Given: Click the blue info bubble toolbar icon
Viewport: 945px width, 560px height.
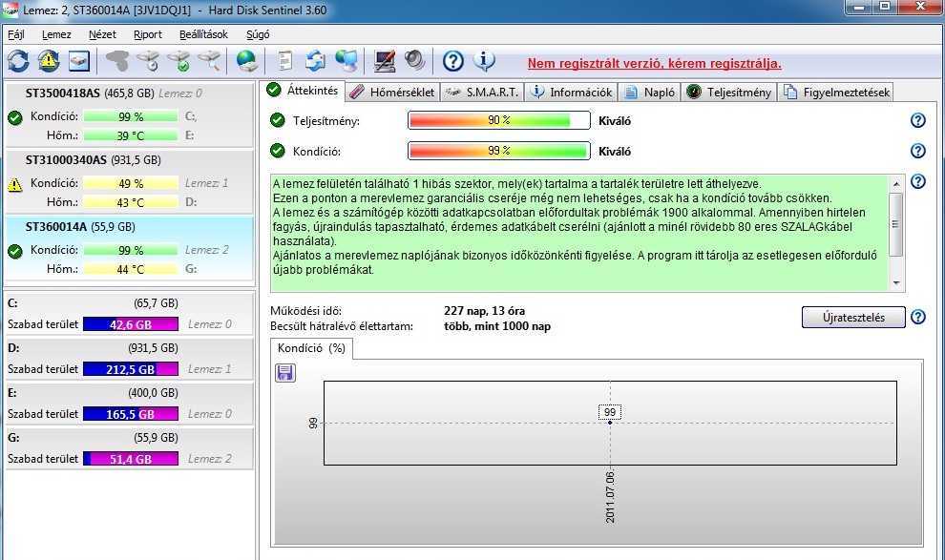Looking at the screenshot, I should coord(484,60).
